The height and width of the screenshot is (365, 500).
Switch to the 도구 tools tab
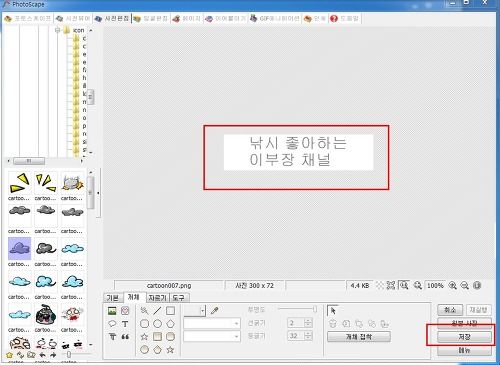tap(179, 297)
